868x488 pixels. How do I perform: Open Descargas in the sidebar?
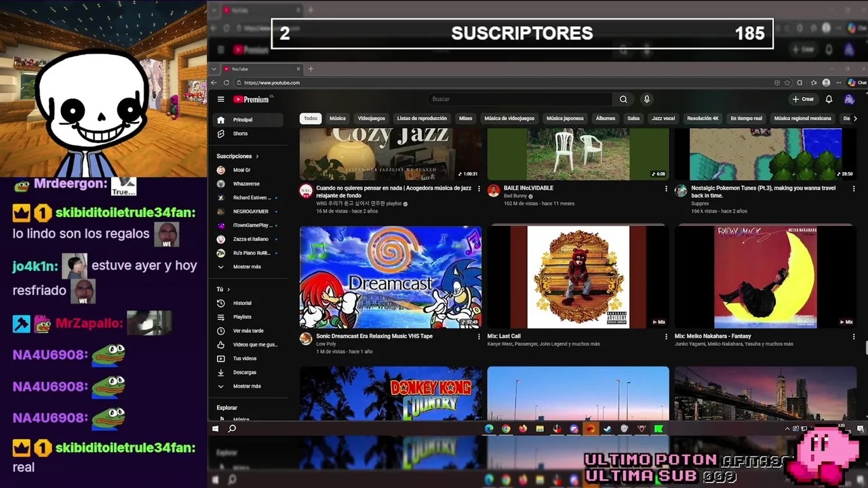(x=244, y=372)
